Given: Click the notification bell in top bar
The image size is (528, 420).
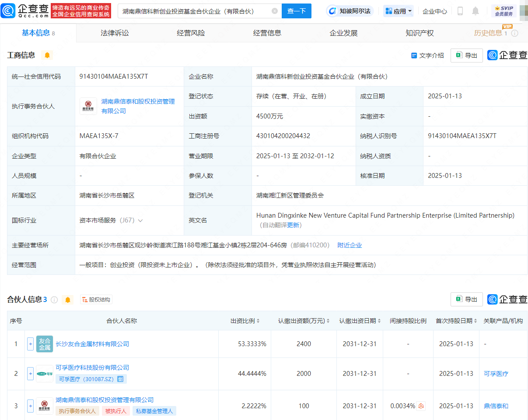Looking at the screenshot, I should (x=476, y=11).
